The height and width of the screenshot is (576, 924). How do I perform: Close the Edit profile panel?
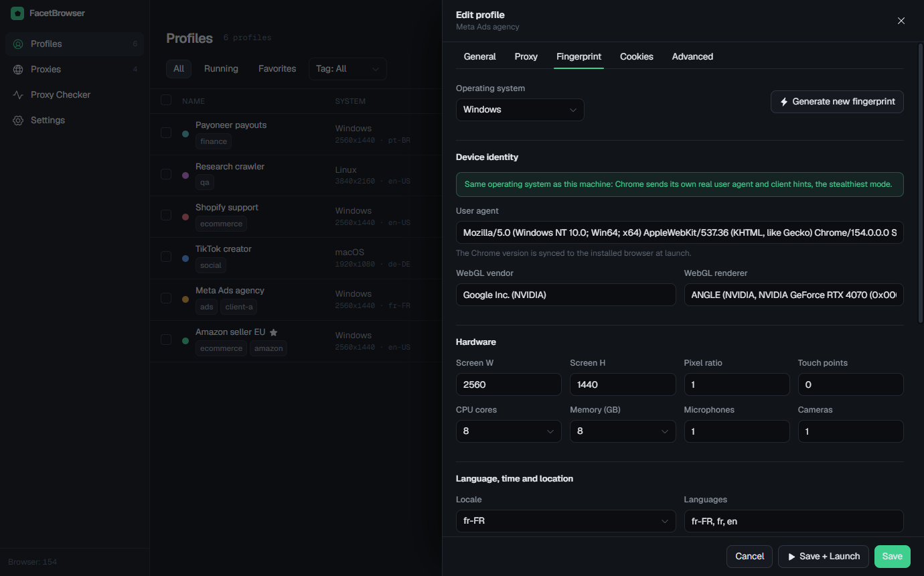pyautogui.click(x=901, y=21)
